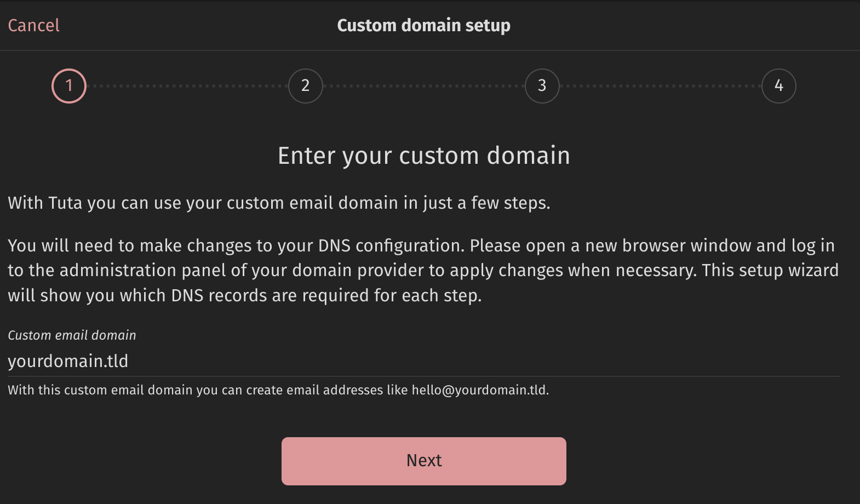Image resolution: width=860 pixels, height=504 pixels.
Task: Click "administration panel" in the instructions text
Action: (x=142, y=271)
